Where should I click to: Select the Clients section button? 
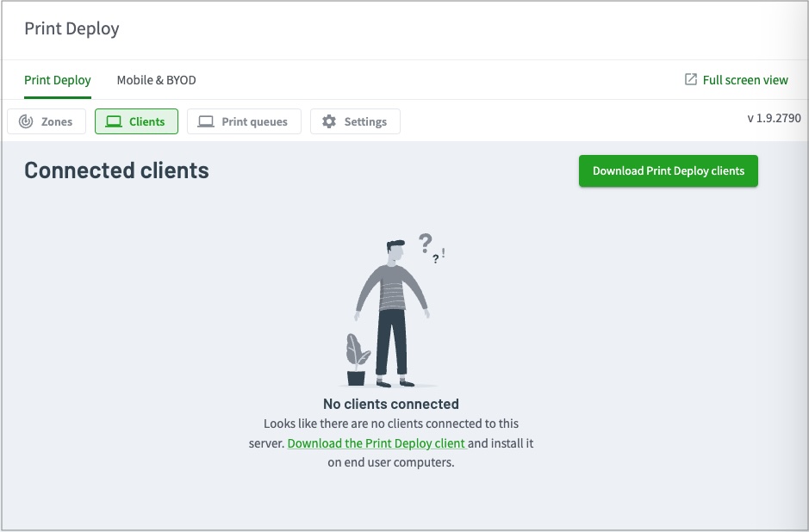(136, 121)
